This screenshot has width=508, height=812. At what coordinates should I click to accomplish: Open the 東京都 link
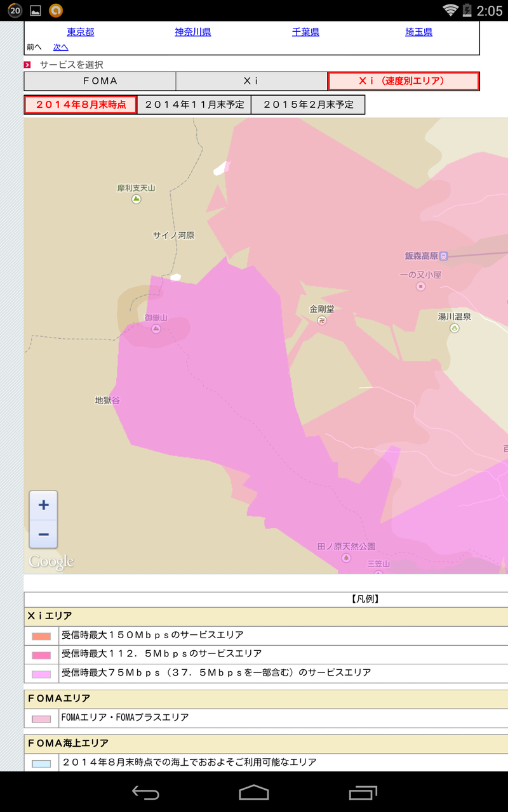(x=81, y=32)
